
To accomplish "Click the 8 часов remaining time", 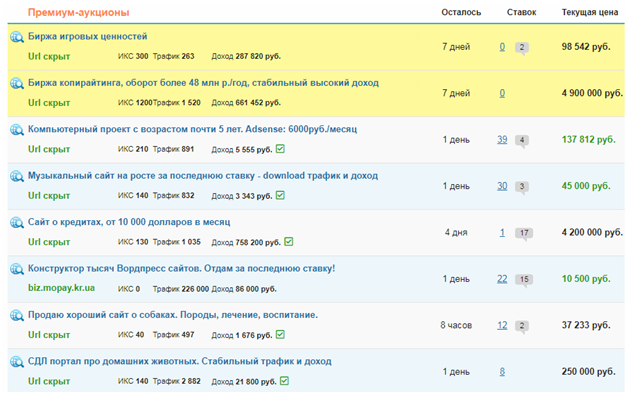I will pos(456,326).
